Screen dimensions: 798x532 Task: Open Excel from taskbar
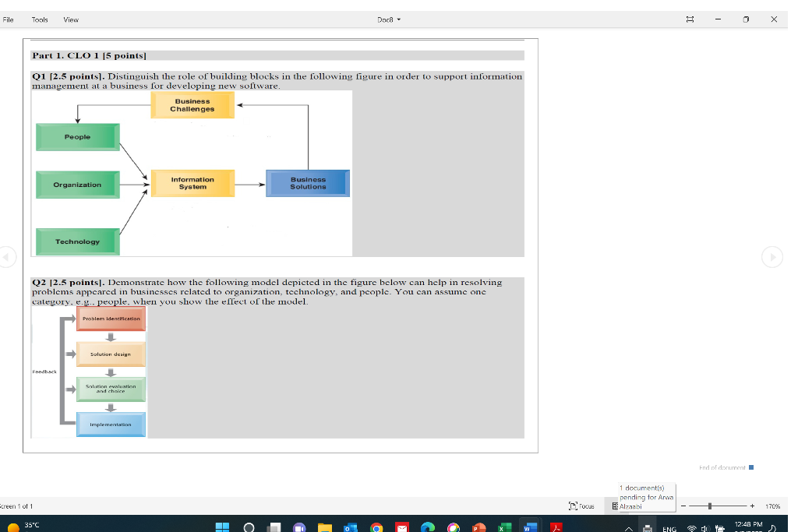pyautogui.click(x=504, y=527)
